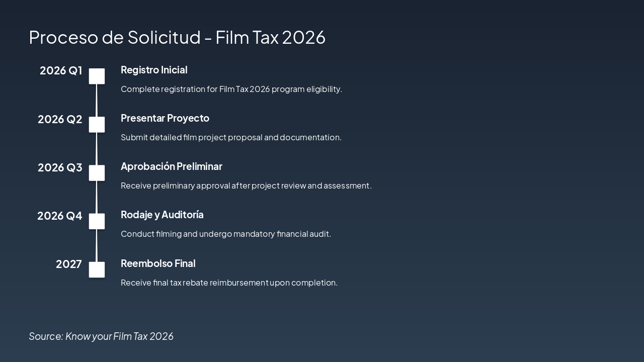The width and height of the screenshot is (644, 362).
Task: Click the 'Rodaje y Auditoría' heading
Action: [162, 215]
